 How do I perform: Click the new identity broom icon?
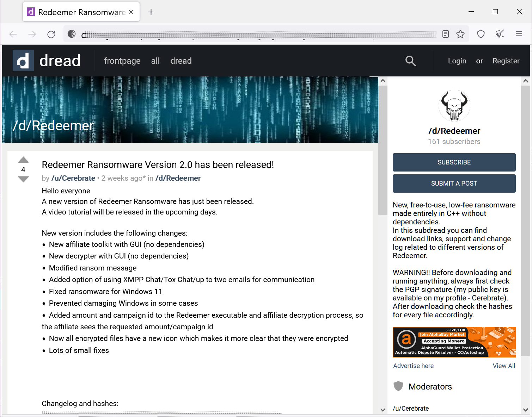[500, 34]
